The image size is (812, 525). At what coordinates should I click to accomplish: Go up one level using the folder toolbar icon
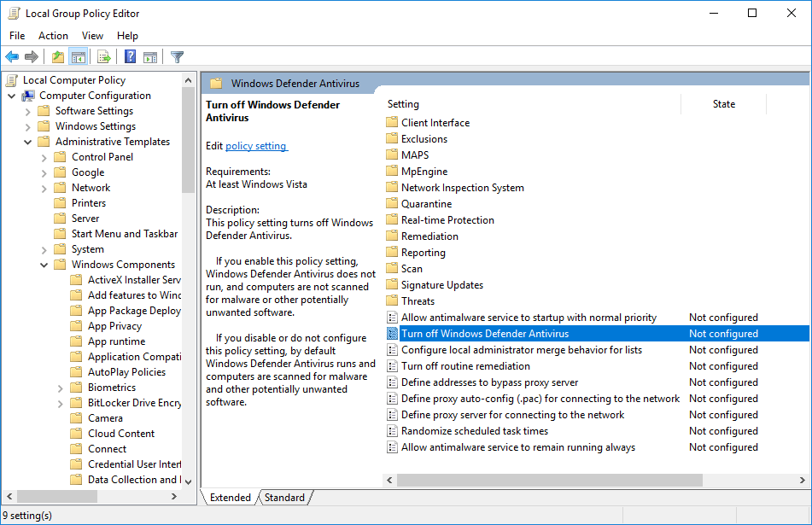(58, 57)
